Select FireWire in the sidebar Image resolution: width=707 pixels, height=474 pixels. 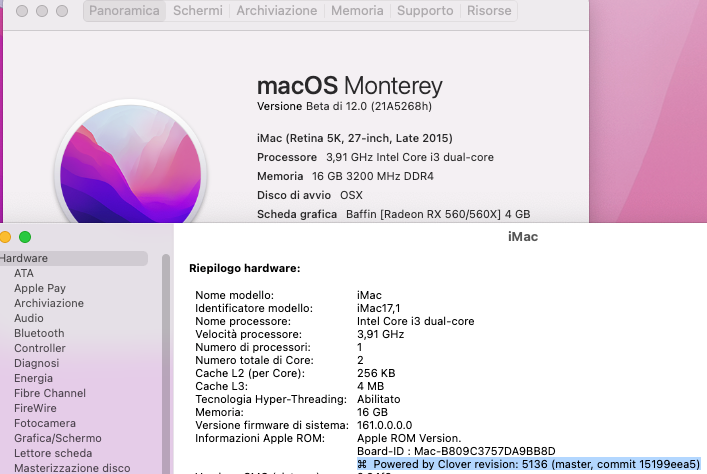point(35,408)
